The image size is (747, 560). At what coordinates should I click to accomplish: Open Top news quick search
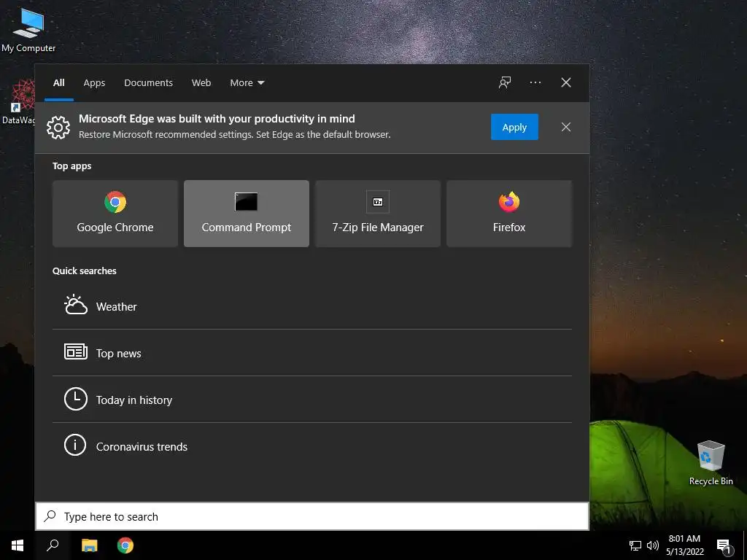point(312,353)
